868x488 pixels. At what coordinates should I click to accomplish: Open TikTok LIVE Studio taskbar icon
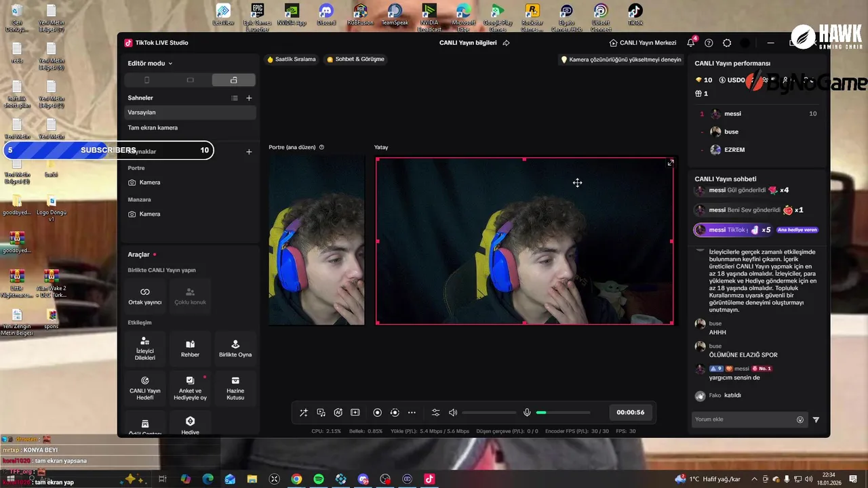429,479
